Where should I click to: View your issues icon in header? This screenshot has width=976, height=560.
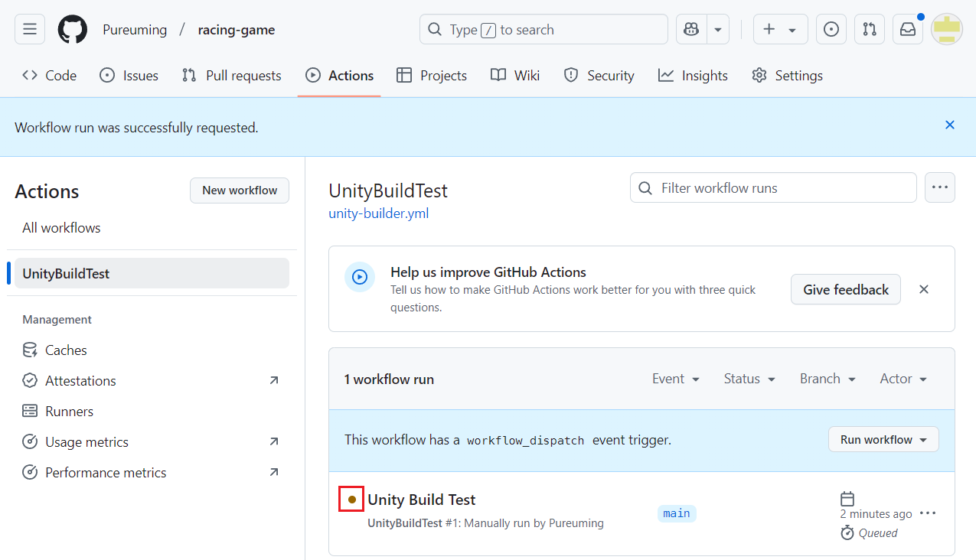click(x=831, y=30)
